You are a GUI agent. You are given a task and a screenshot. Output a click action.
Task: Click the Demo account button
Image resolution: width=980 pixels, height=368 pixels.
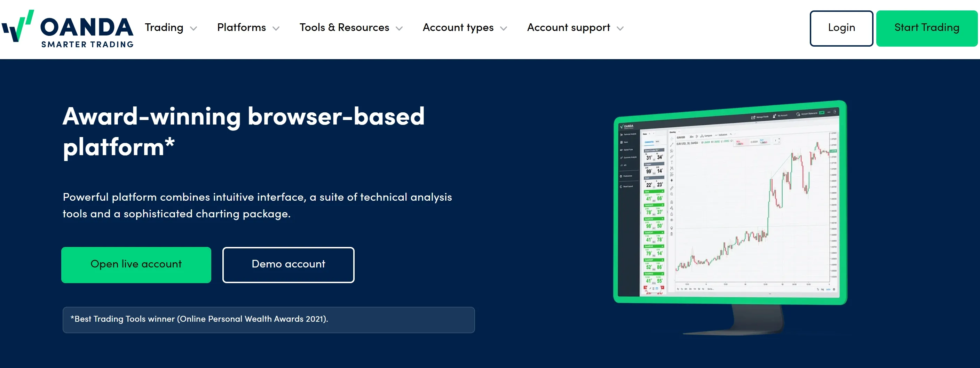289,265
